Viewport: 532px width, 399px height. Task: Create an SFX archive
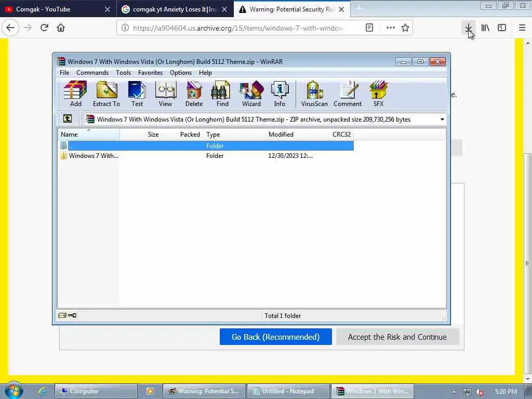point(378,94)
